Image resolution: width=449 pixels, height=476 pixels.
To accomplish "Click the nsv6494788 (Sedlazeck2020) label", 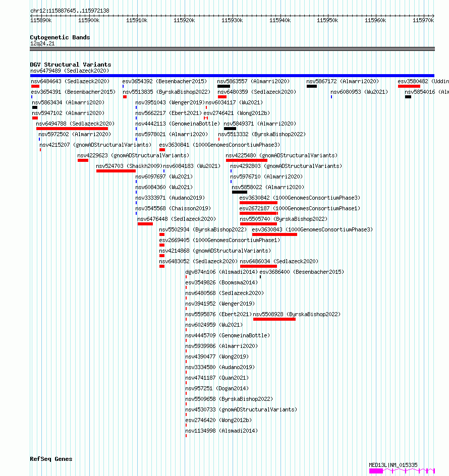I will click(x=75, y=124).
